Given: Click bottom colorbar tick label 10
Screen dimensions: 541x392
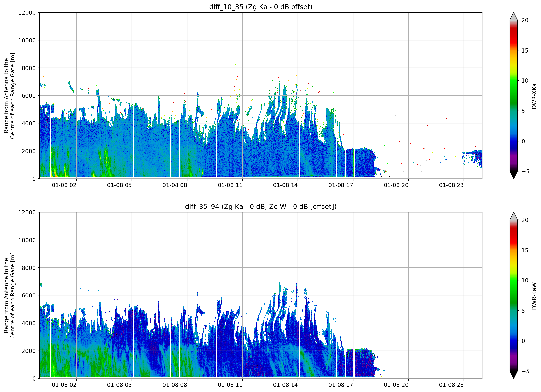Looking at the screenshot, I should pos(525,280).
